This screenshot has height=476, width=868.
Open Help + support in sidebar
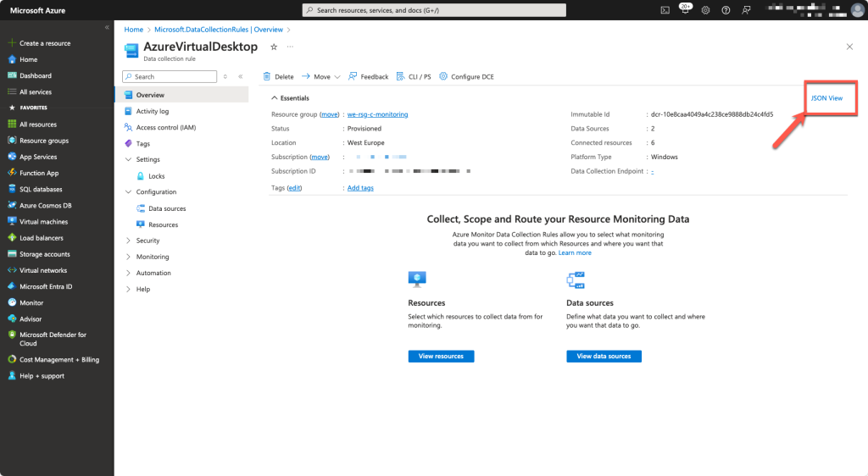coord(42,376)
